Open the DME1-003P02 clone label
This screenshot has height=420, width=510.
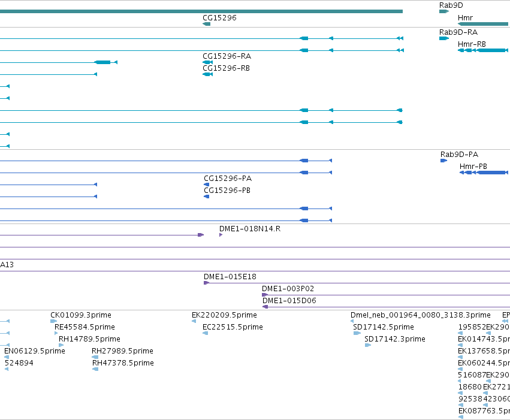(x=288, y=289)
